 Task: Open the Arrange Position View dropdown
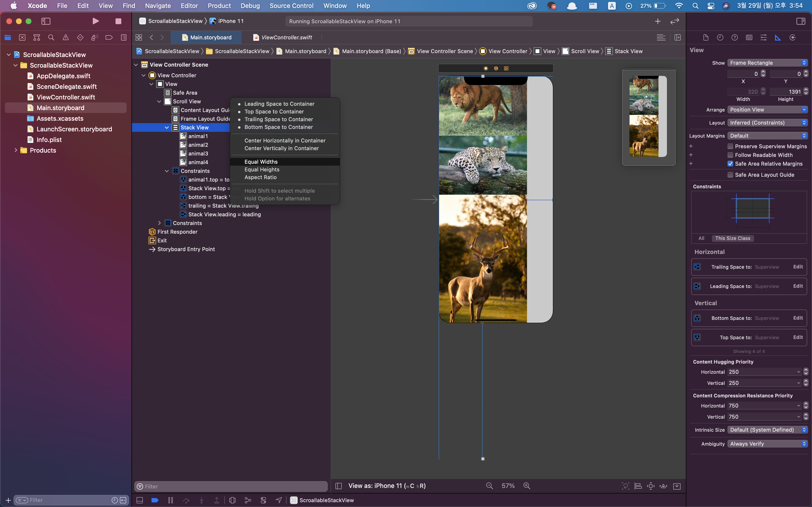click(767, 110)
